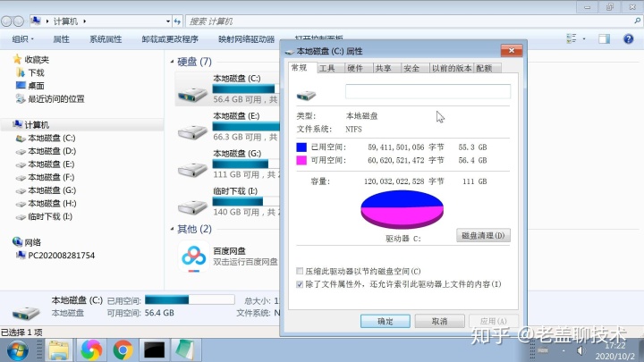Screen dimensions: 644x362
Task: Toggle the preview pane icon
Action: point(604,39)
